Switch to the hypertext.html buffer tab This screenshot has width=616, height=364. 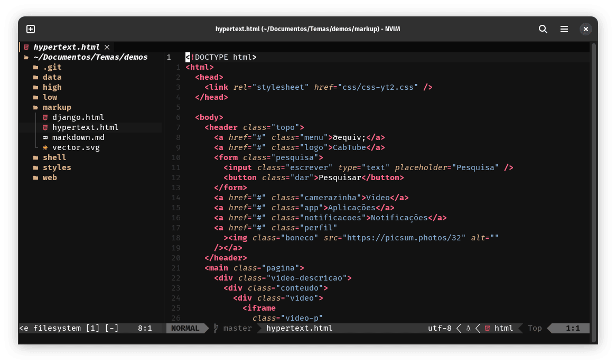click(67, 47)
